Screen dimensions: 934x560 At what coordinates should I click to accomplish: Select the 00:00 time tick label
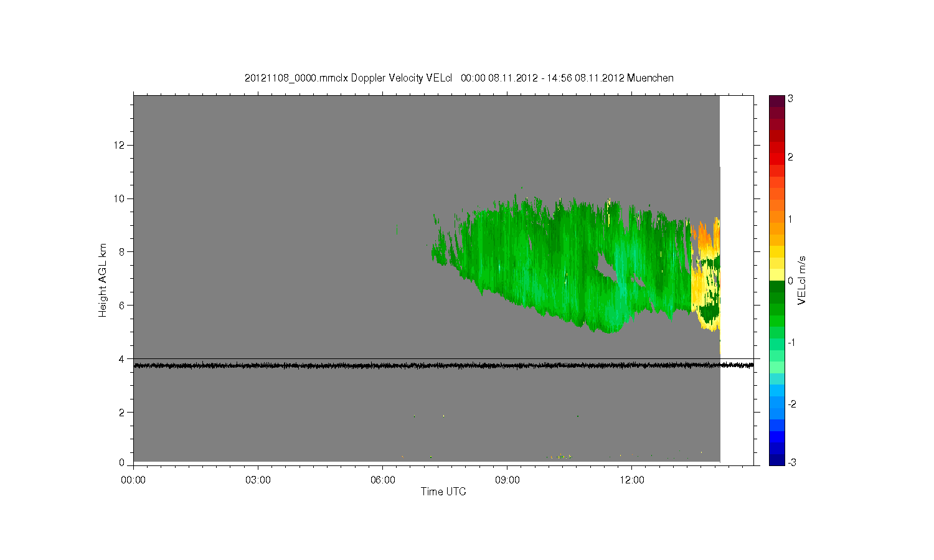click(133, 480)
